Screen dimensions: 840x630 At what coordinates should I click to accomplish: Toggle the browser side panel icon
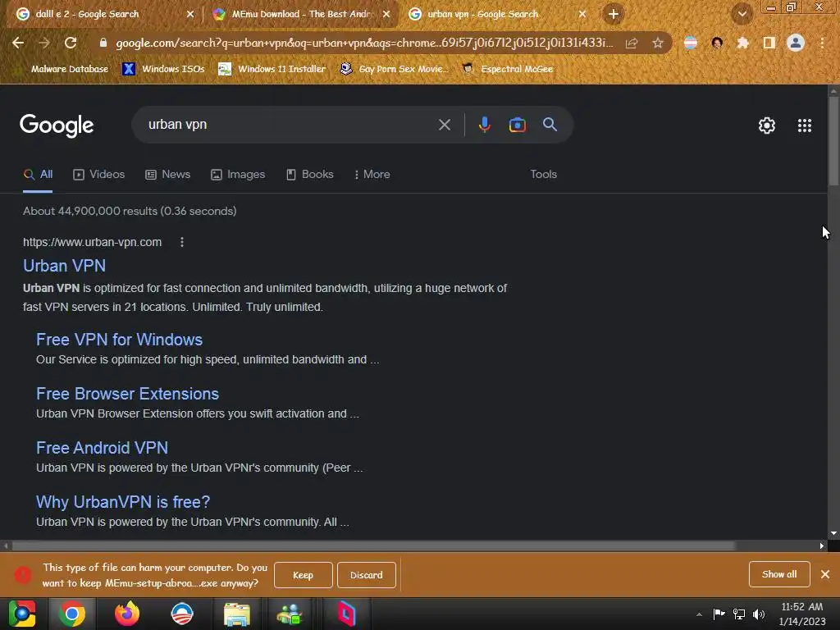[769, 43]
